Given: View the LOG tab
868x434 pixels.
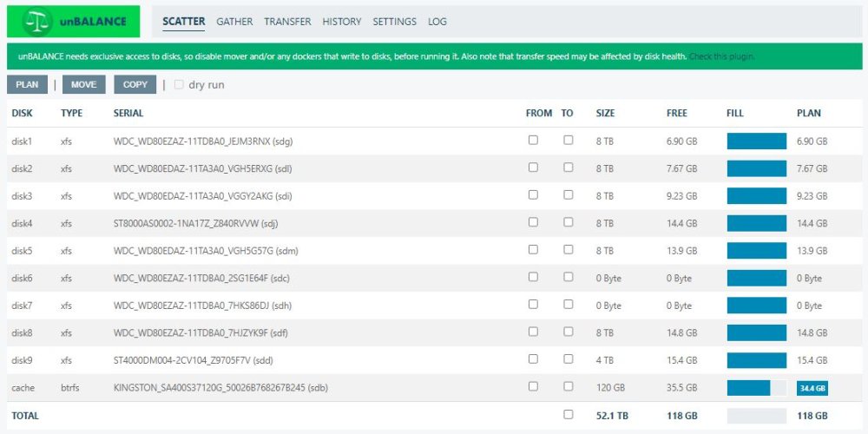Looking at the screenshot, I should pyautogui.click(x=437, y=22).
